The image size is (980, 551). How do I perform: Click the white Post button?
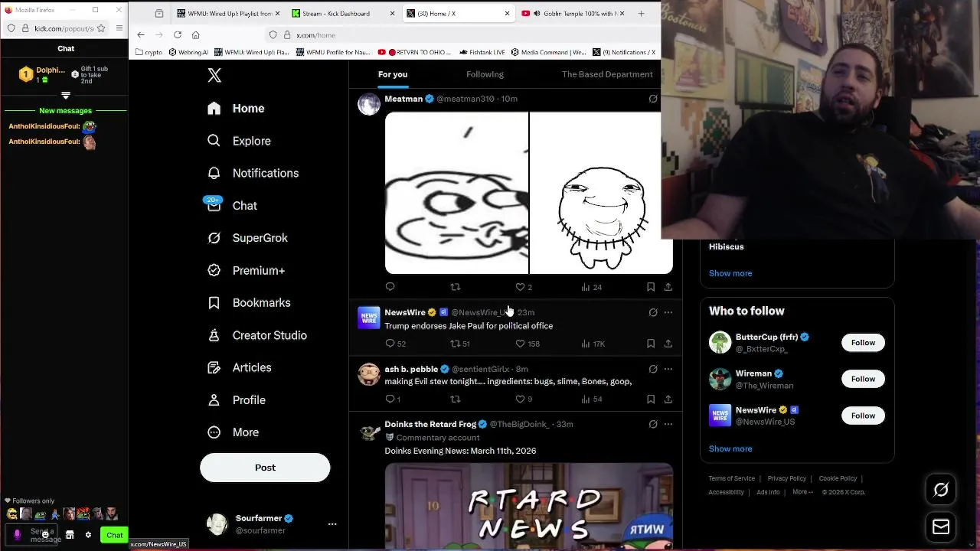(265, 468)
